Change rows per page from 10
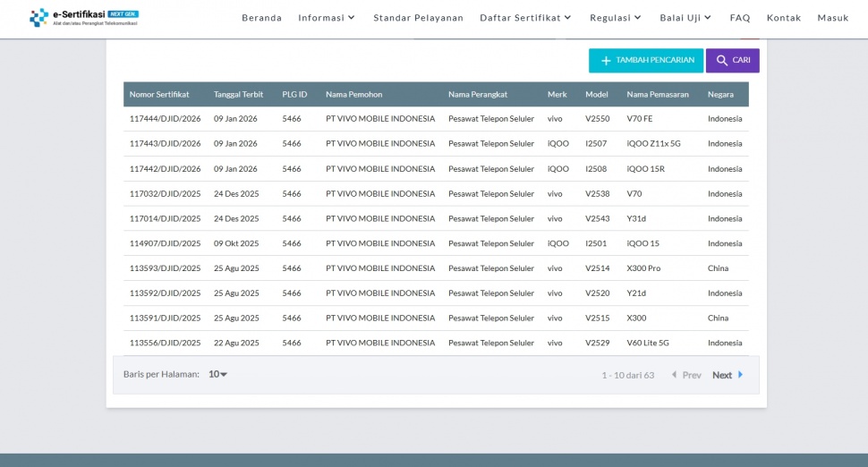This screenshot has height=467, width=868. pyautogui.click(x=217, y=374)
